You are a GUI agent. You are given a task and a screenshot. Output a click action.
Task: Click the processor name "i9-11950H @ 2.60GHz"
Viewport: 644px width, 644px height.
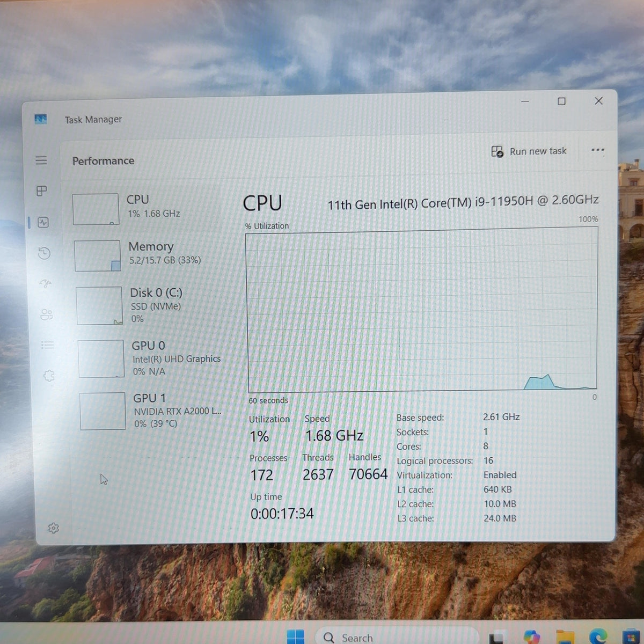pyautogui.click(x=537, y=201)
